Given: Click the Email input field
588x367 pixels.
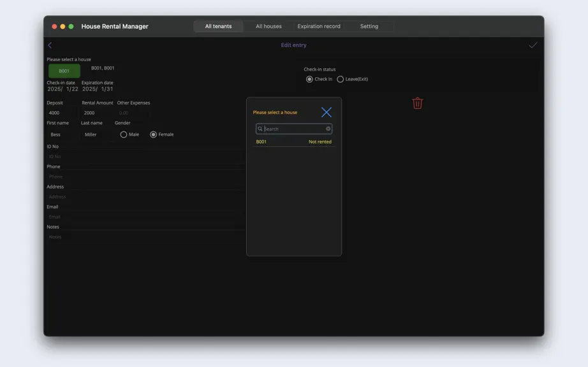Looking at the screenshot, I should (146, 217).
